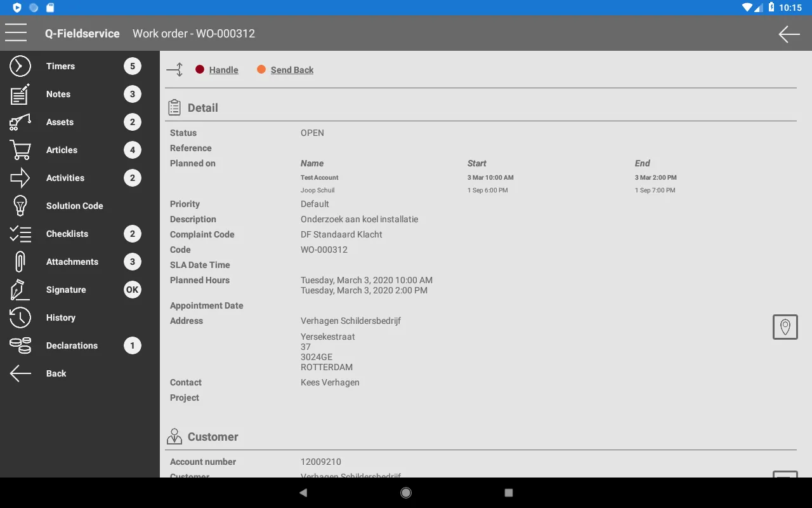Click the Articles shopping cart icon
812x508 pixels.
[x=20, y=150]
